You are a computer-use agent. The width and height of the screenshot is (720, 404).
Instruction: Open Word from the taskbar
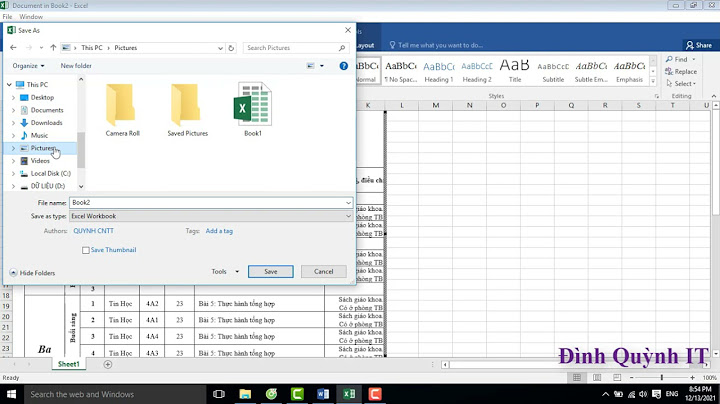323,394
